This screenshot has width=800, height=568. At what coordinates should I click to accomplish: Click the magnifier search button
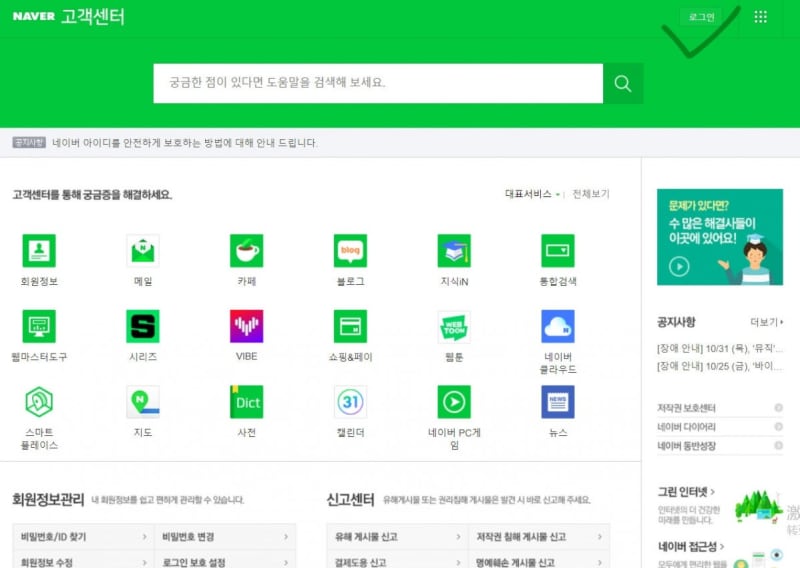coord(622,83)
